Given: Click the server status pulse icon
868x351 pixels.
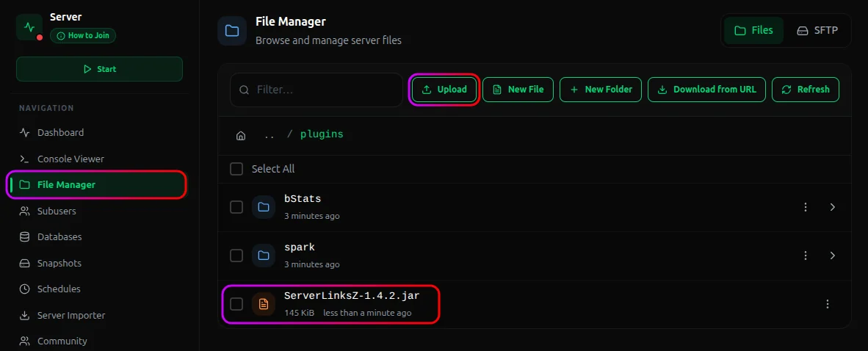Looking at the screenshot, I should tap(29, 27).
